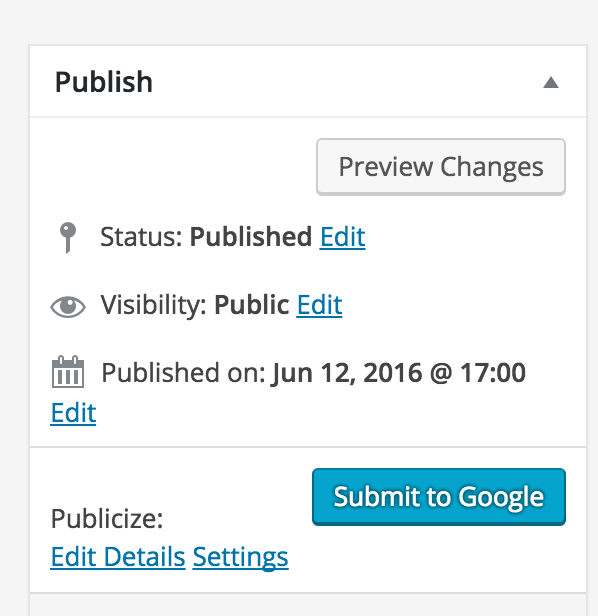Screen dimensions: 598x616
Task: Click the status pin icon
Action: pyautogui.click(x=68, y=238)
